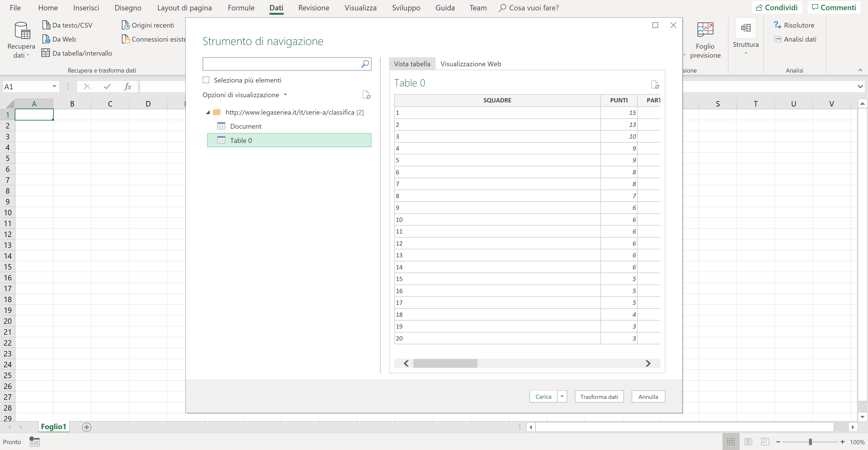Click the insert function fx icon
Image resolution: width=868 pixels, height=450 pixels.
[127, 87]
